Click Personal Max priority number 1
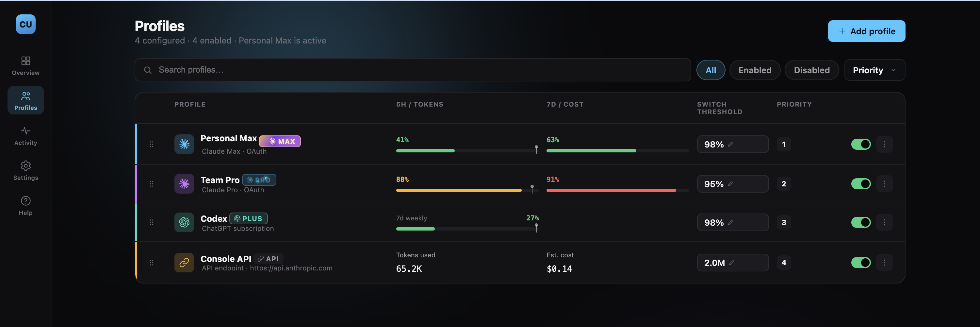 (783, 144)
